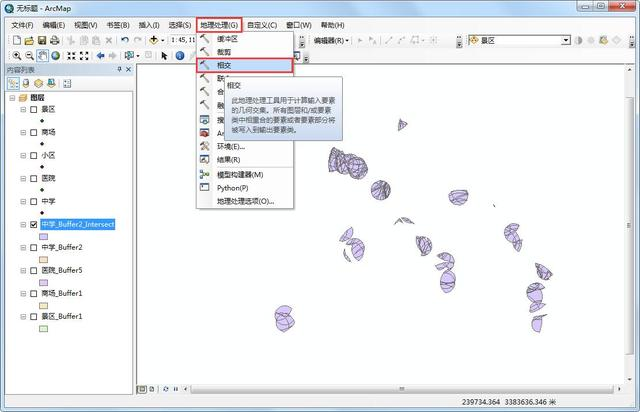Enable the 中学_Buffer2 layer checkbox

(x=33, y=247)
